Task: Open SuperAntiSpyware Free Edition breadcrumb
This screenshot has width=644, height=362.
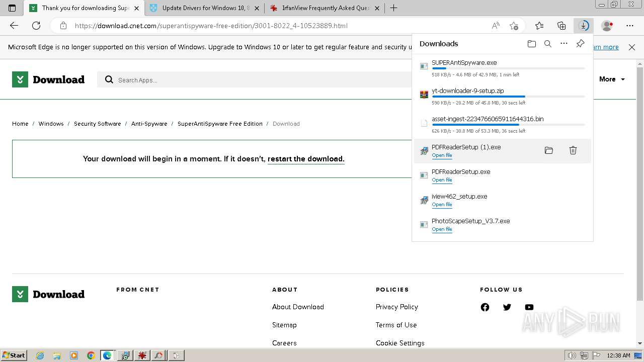Action: (220, 124)
